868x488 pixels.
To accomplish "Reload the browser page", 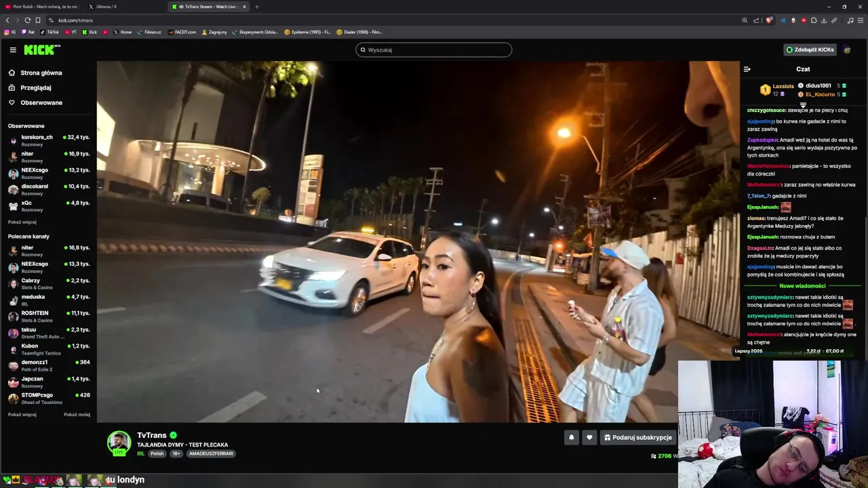I will [27, 20].
